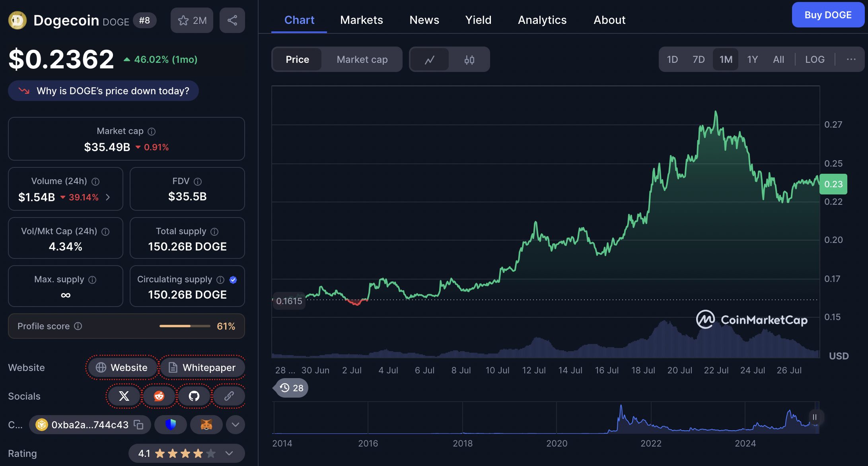868x466 pixels.
Task: Click the Vol/Mkt Cap info icon
Action: tap(105, 231)
